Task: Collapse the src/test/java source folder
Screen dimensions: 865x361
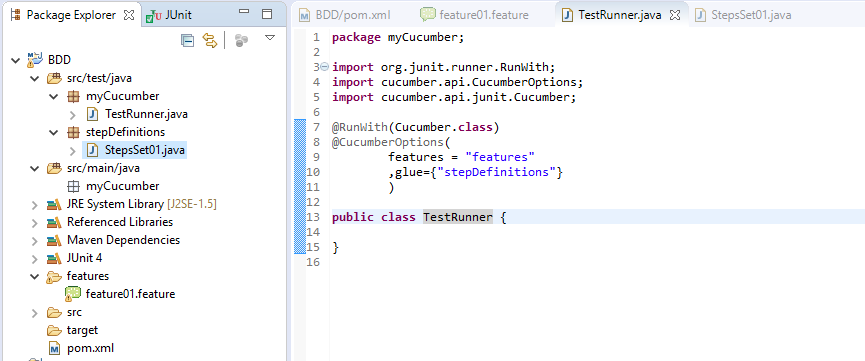Action: coord(35,78)
